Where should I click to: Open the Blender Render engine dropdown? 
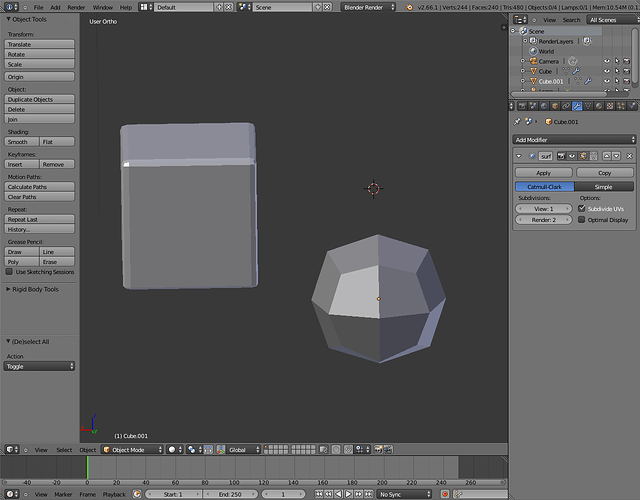pyautogui.click(x=368, y=7)
